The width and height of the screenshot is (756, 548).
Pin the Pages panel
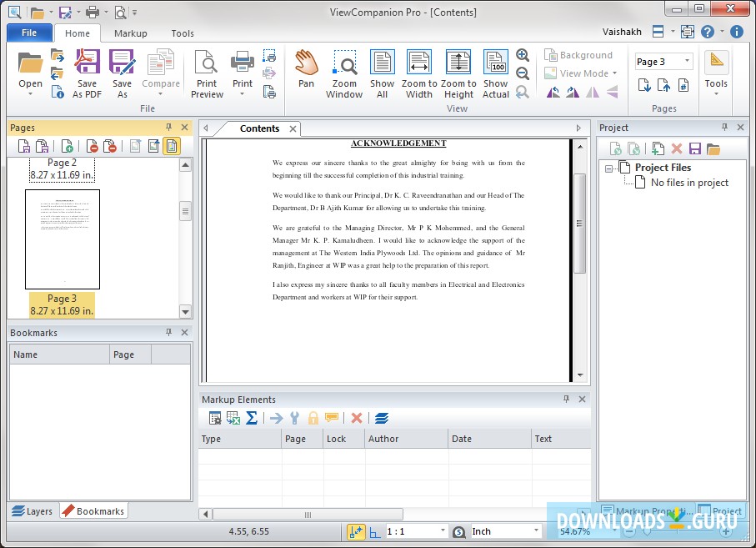point(168,128)
